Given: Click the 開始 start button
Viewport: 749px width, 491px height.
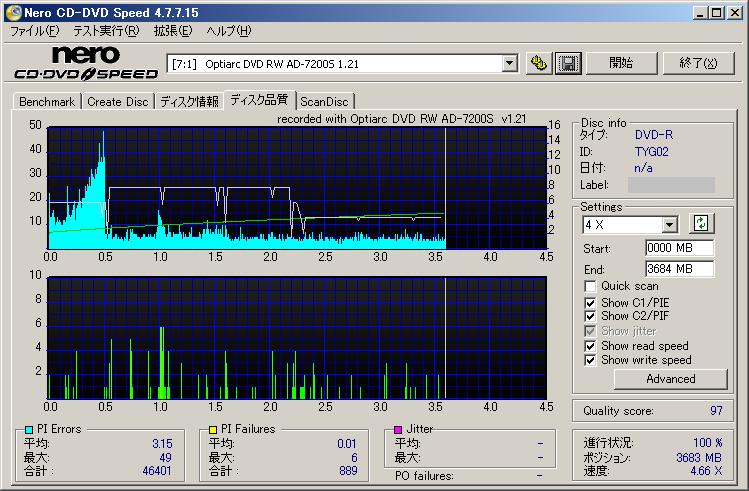Looking at the screenshot, I should coord(621,63).
